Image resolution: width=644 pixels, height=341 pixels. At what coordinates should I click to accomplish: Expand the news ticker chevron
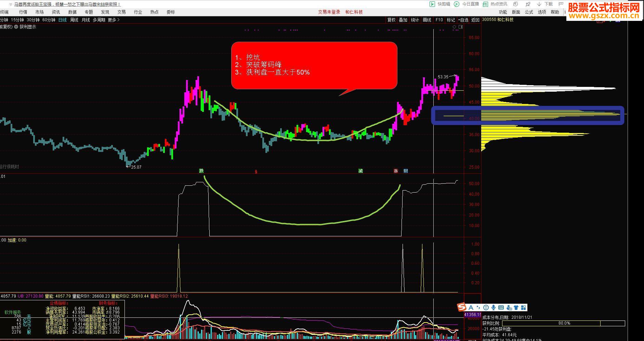tap(11, 4)
